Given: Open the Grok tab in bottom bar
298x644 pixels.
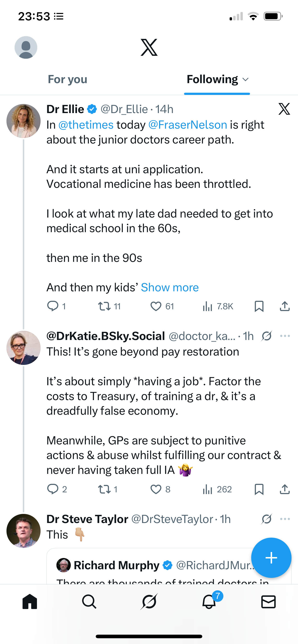Looking at the screenshot, I should point(149,602).
